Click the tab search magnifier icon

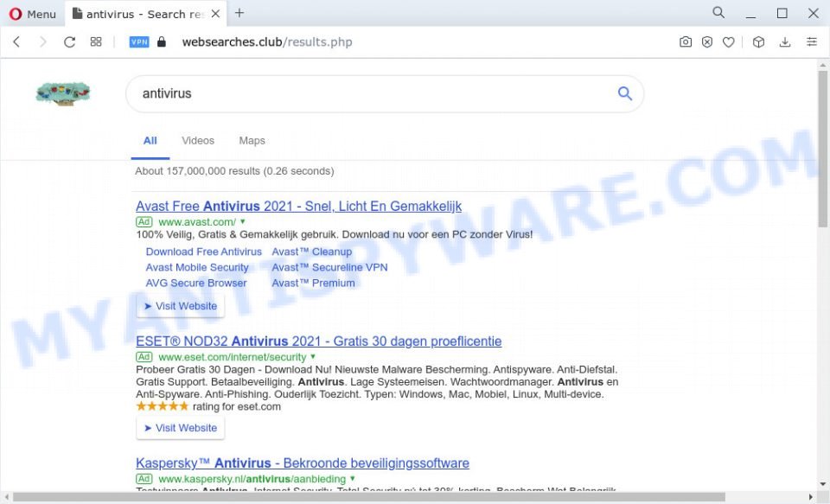[718, 12]
